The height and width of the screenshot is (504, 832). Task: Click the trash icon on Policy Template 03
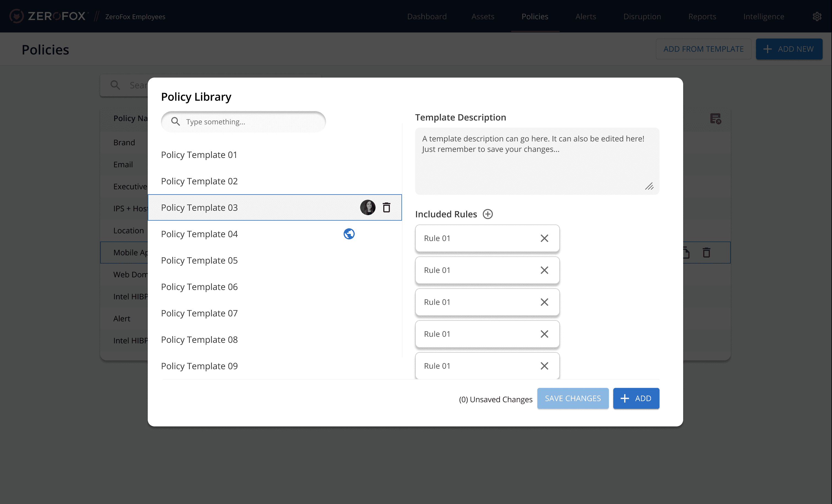(386, 207)
